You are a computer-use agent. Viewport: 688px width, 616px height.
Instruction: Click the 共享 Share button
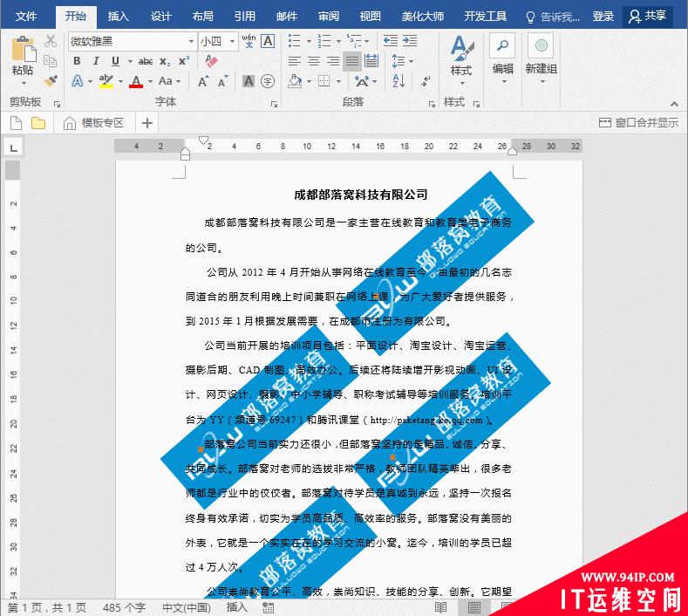coord(648,17)
